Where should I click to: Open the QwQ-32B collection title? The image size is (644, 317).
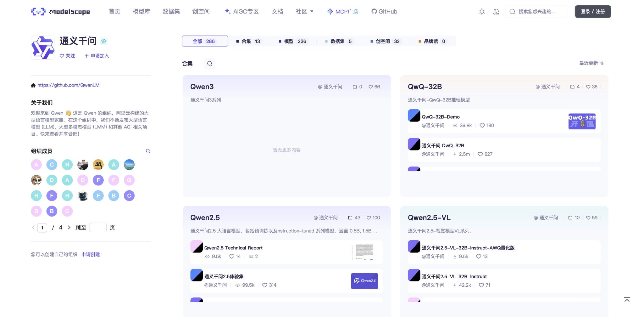coord(425,87)
